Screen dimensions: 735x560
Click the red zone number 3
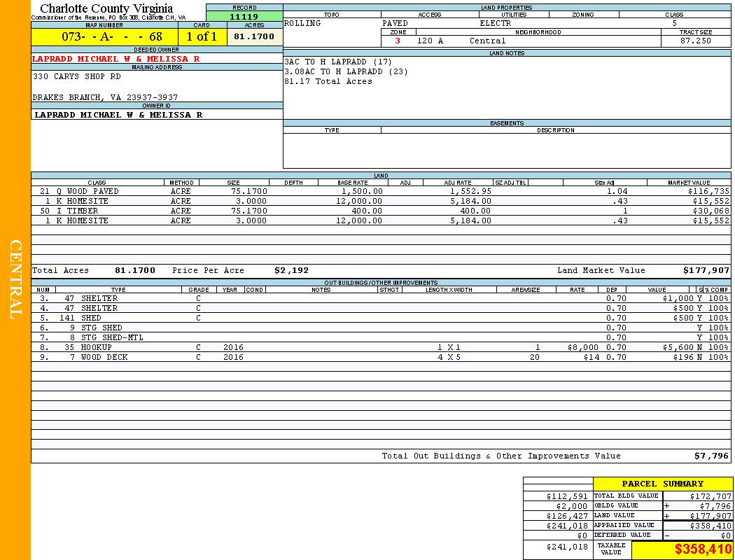398,41
